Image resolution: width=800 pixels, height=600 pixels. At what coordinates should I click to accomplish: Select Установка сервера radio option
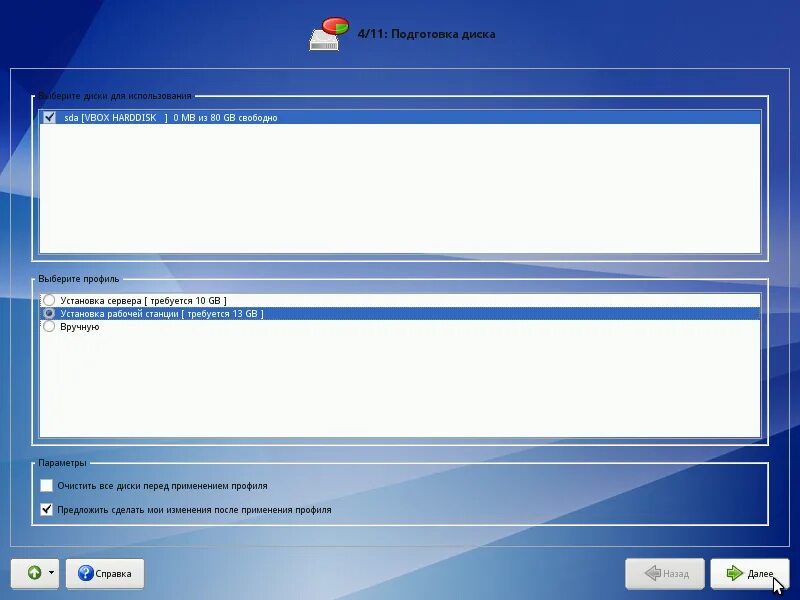49,300
